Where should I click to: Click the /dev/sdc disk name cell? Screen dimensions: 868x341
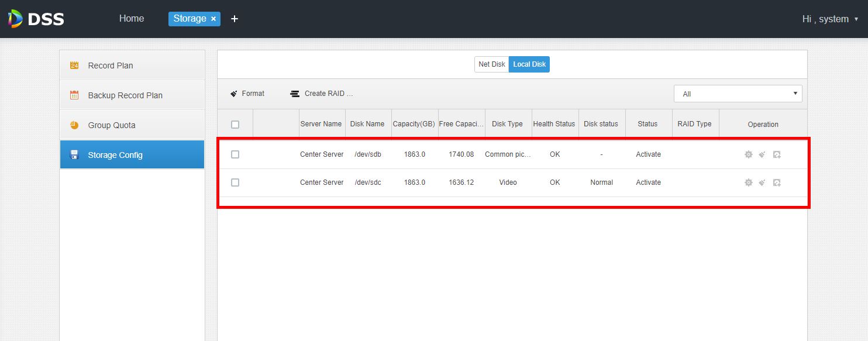pyautogui.click(x=368, y=182)
